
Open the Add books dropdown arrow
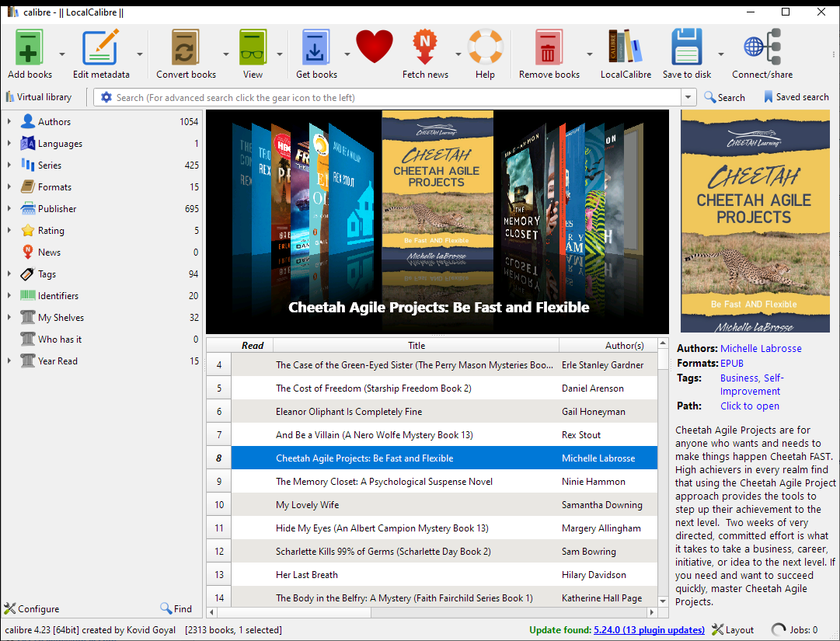(62, 54)
